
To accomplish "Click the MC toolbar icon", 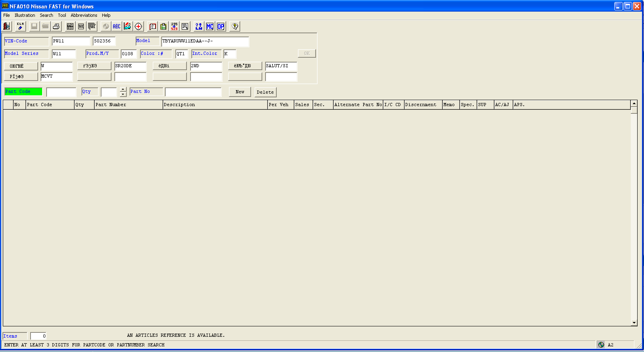I will pos(210,26).
